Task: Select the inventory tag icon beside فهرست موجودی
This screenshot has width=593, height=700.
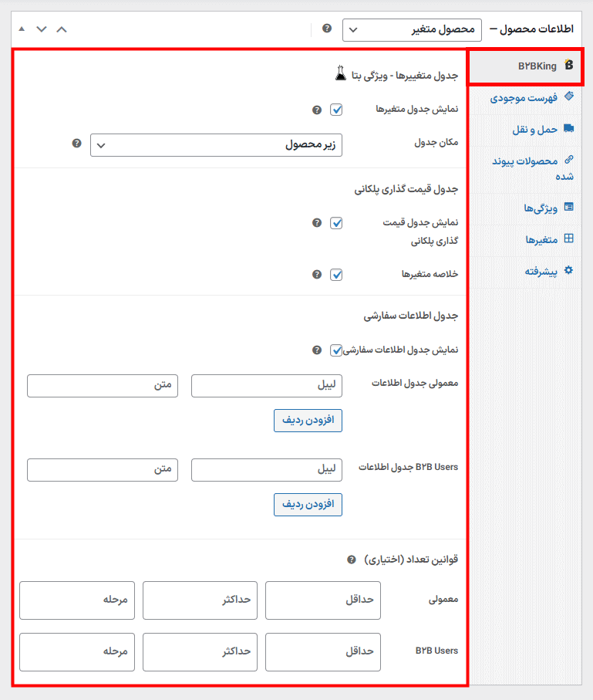Action: tap(568, 97)
